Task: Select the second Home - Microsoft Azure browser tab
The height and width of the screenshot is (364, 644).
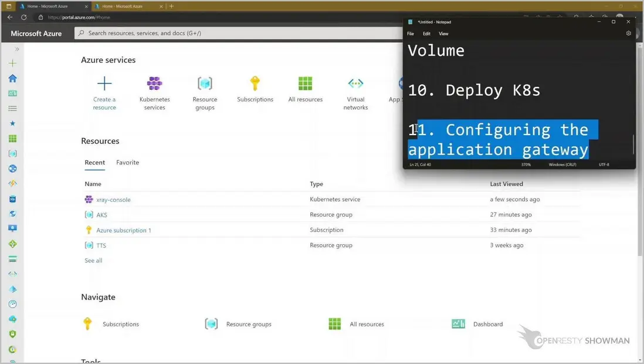Action: click(127, 6)
